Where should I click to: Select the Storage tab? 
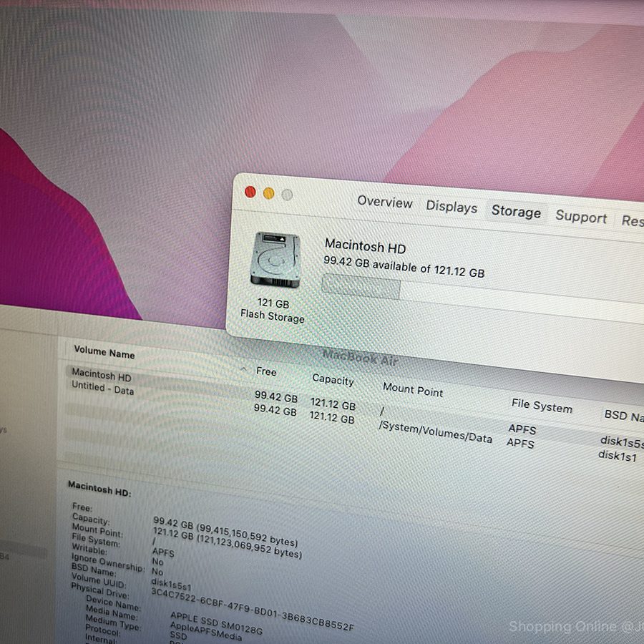pos(516,212)
